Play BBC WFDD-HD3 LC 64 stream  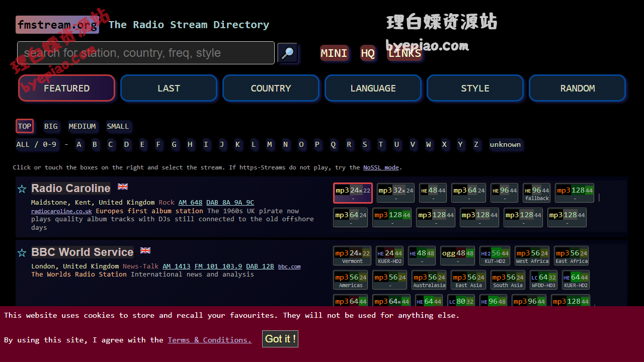[544, 280]
